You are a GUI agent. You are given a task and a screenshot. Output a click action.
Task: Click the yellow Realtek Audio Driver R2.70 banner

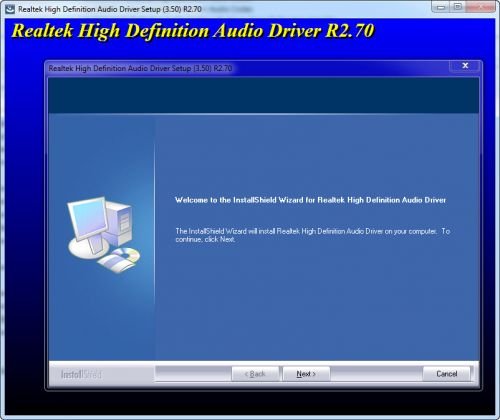coord(193,31)
